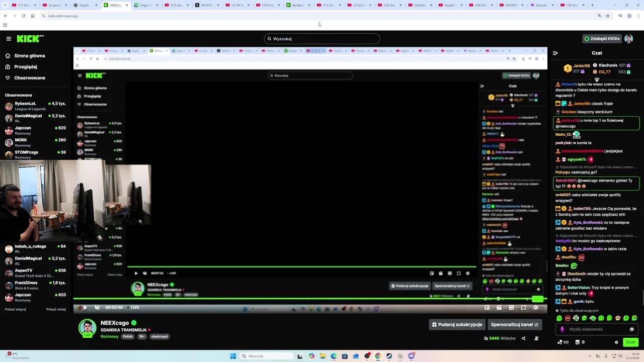The height and width of the screenshot is (362, 644).
Task: Open Strona główna in the sidebar
Action: click(x=30, y=56)
